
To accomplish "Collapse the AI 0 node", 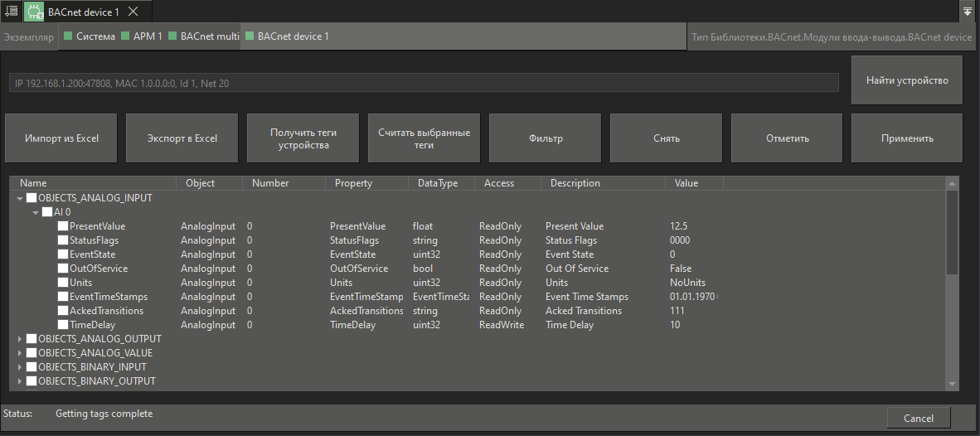I will point(36,212).
